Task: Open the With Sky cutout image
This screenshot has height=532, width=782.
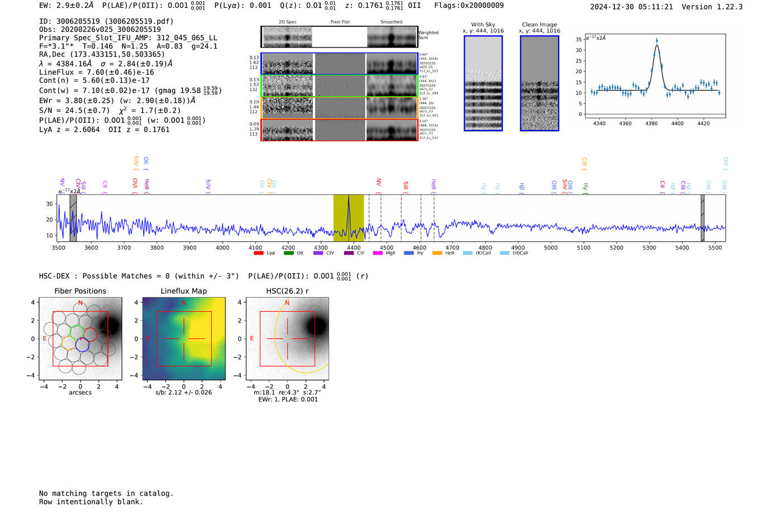Action: [x=483, y=83]
